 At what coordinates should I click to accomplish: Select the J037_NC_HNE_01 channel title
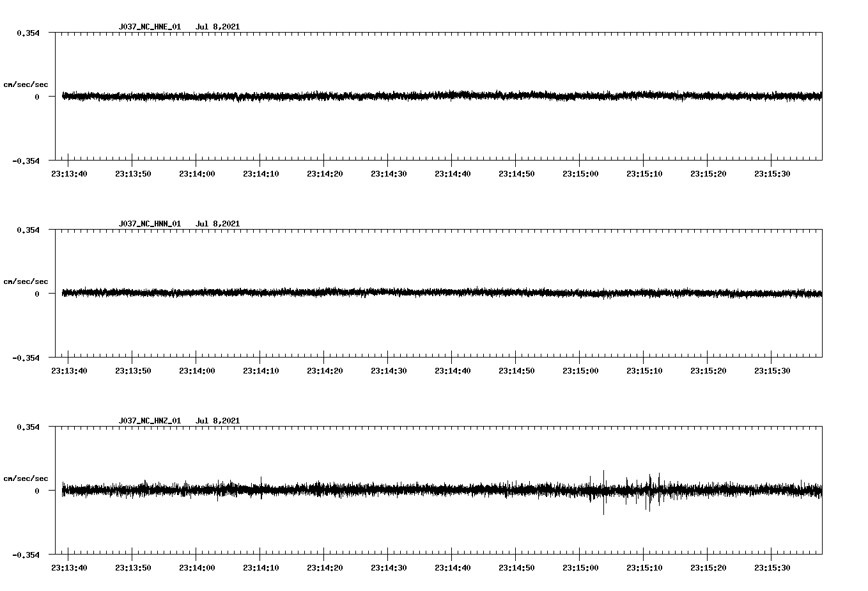tap(150, 26)
